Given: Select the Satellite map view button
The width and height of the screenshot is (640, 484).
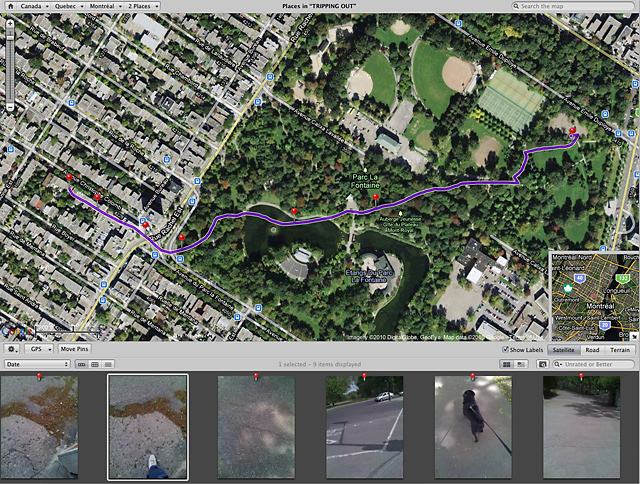Looking at the screenshot, I should point(563,350).
